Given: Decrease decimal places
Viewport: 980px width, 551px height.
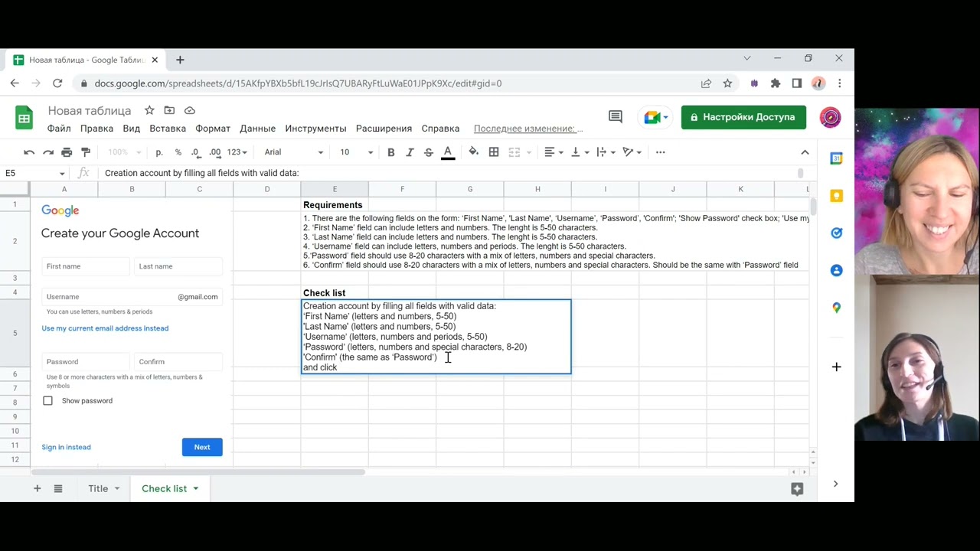Looking at the screenshot, I should [x=196, y=152].
